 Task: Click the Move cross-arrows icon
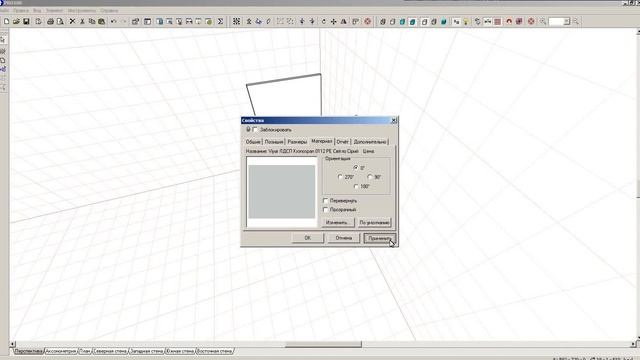tap(333, 21)
